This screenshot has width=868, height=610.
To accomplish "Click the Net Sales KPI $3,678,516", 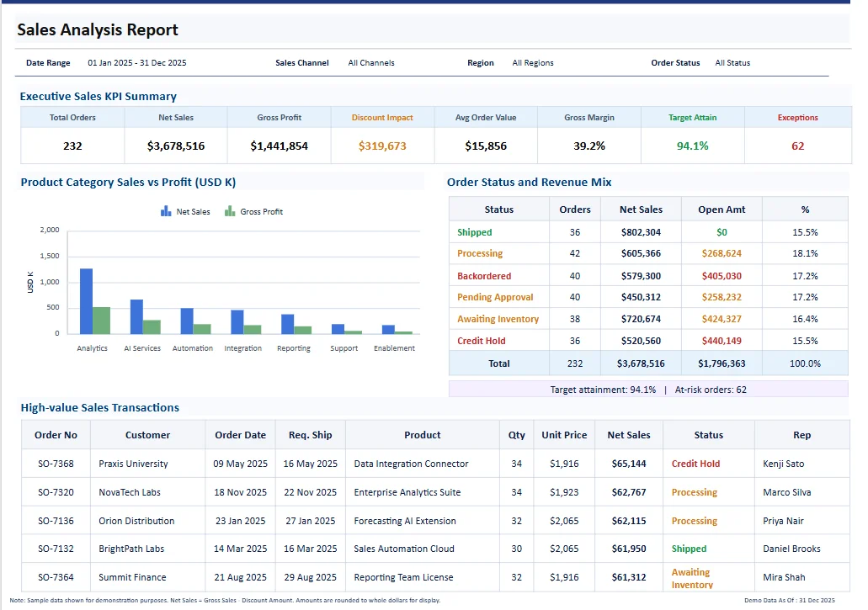I will (176, 146).
